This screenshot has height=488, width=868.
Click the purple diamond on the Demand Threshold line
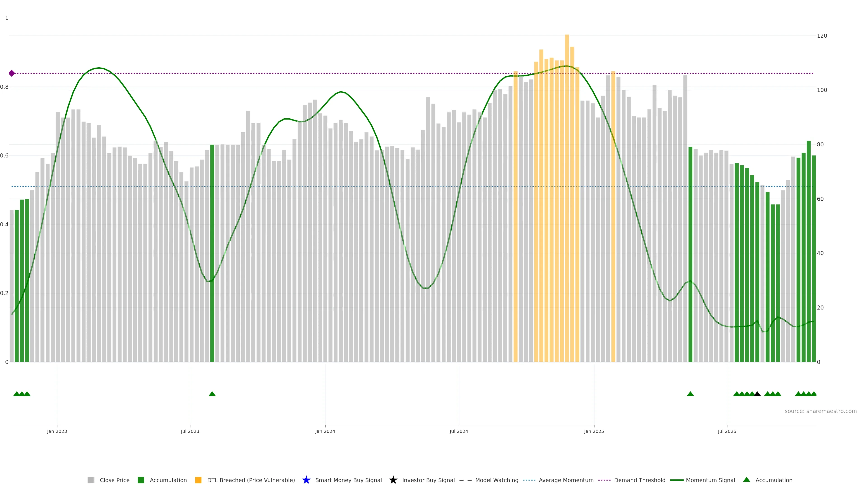click(x=12, y=73)
